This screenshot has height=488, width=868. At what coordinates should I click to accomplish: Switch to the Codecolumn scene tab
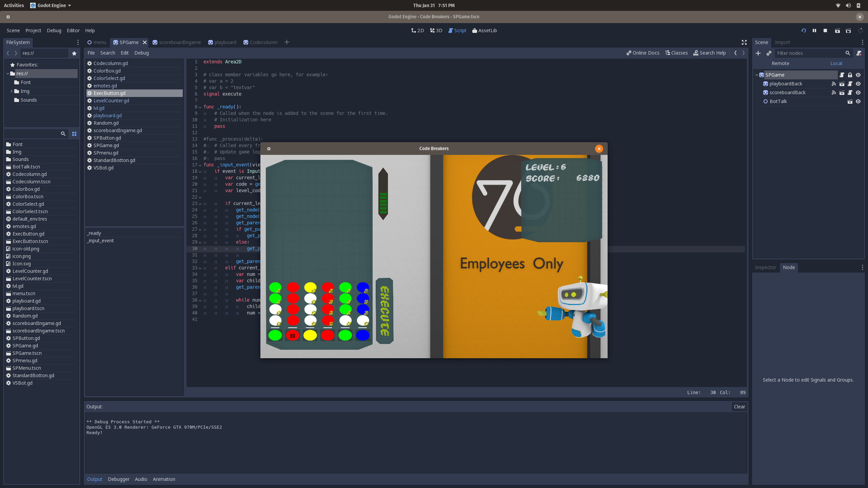(260, 42)
